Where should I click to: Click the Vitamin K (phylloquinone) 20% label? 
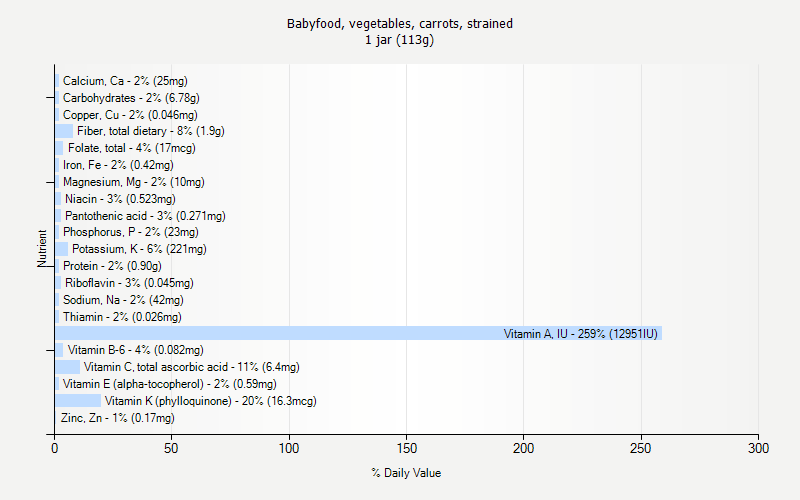pos(210,401)
